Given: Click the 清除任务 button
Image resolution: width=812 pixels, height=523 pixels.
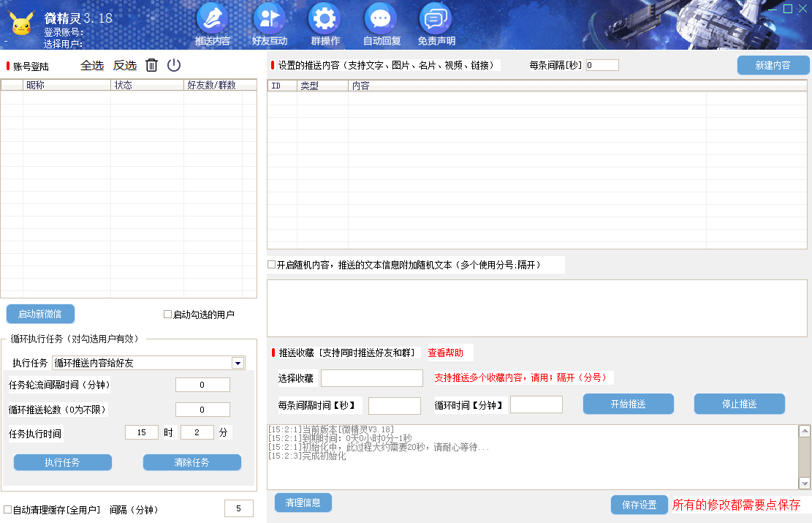Looking at the screenshot, I should click(192, 462).
